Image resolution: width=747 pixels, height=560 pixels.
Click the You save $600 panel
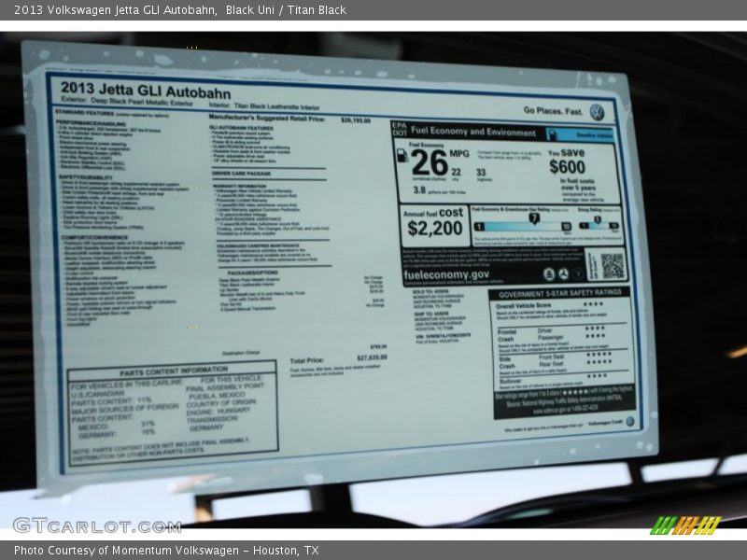pos(580,173)
